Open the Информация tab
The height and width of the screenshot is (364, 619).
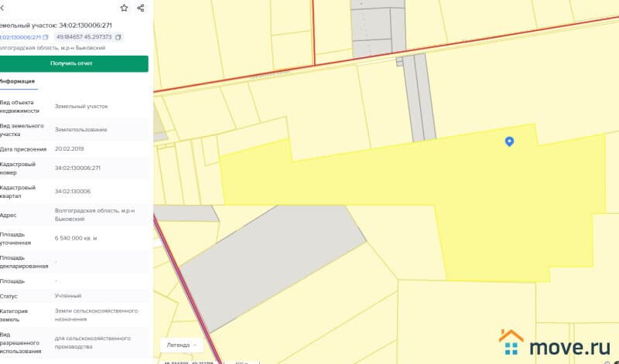17,81
